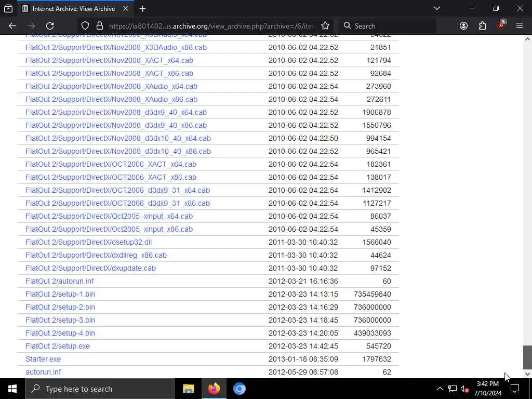Download FlatOut 2/setup-2.bin
The image size is (532, 399).
click(60, 307)
